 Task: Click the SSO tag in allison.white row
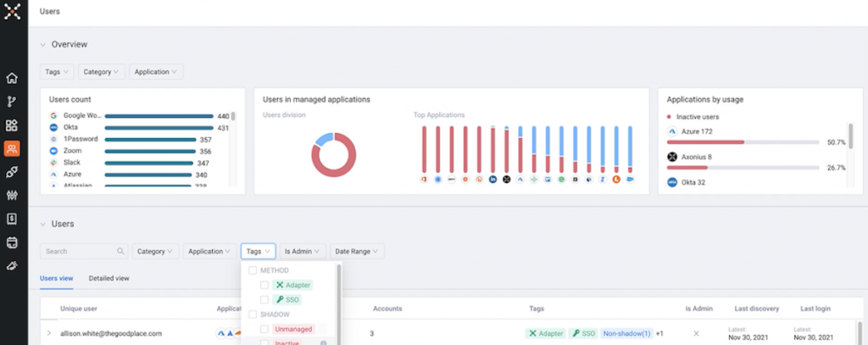[x=583, y=333]
